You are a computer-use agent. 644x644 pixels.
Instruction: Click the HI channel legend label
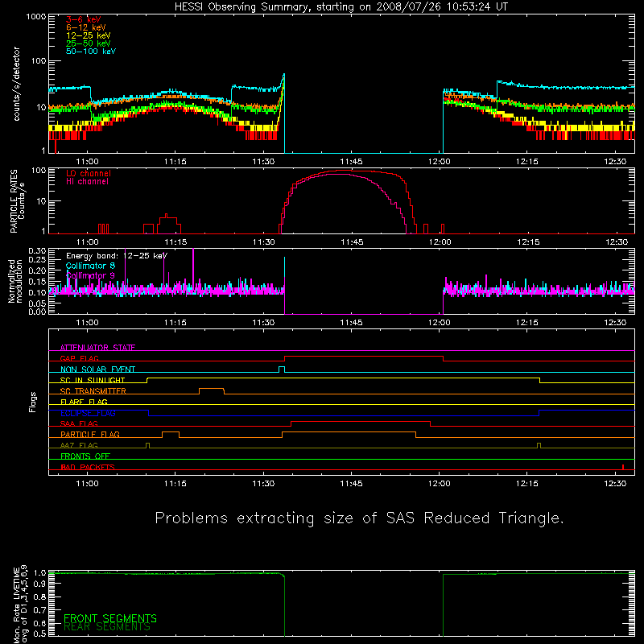coord(87,182)
